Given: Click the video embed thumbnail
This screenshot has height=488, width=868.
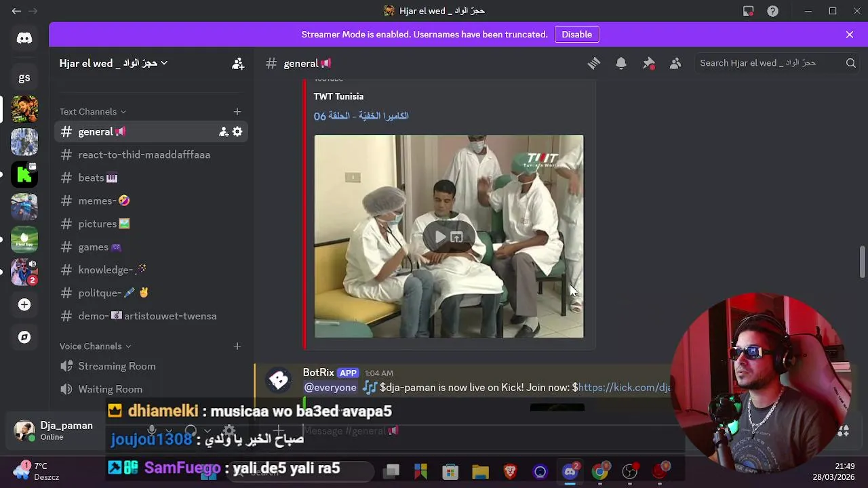Looking at the screenshot, I should (x=448, y=236).
